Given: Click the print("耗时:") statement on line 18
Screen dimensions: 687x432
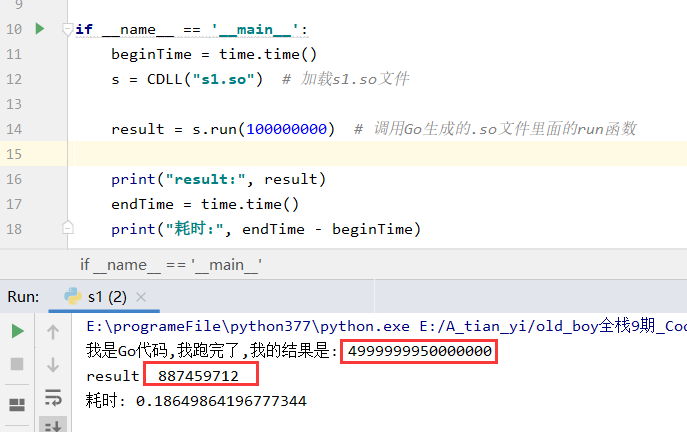Looking at the screenshot, I should pos(266,229).
